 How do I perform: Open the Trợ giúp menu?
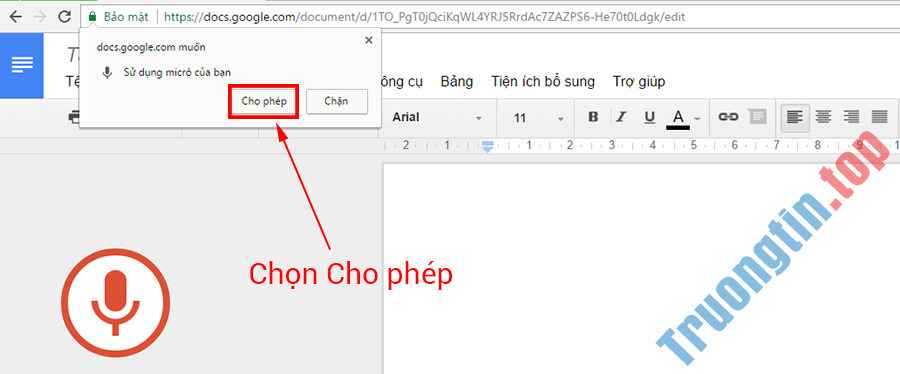[x=639, y=81]
